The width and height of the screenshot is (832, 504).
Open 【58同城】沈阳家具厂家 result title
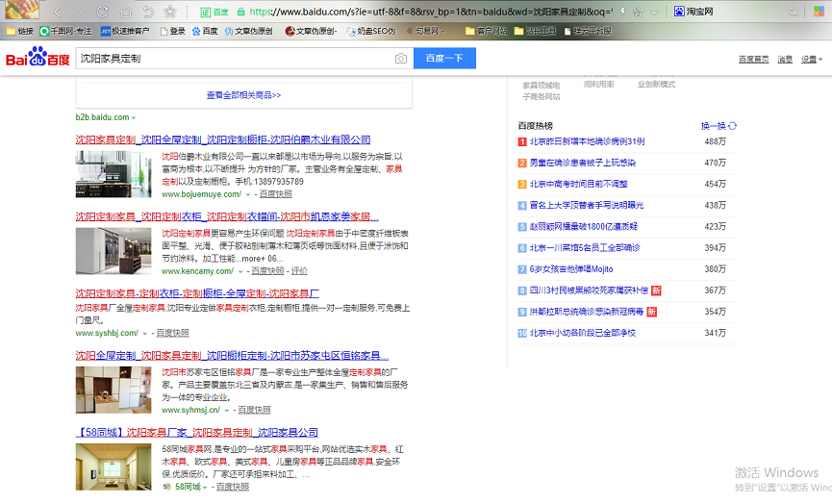(197, 433)
